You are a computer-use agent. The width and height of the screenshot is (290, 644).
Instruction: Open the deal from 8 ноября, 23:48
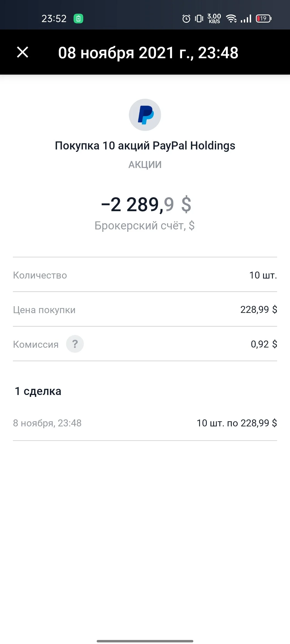click(x=145, y=423)
